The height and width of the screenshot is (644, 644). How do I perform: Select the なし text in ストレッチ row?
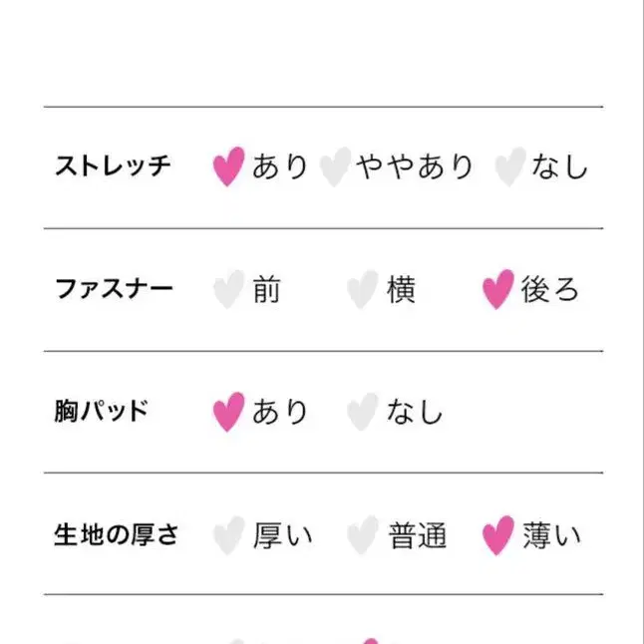[x=559, y=166]
